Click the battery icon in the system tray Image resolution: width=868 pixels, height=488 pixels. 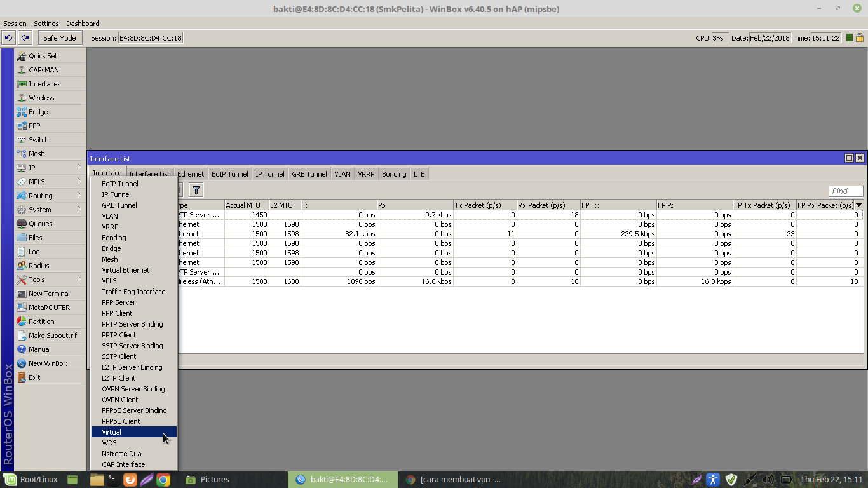[786, 480]
